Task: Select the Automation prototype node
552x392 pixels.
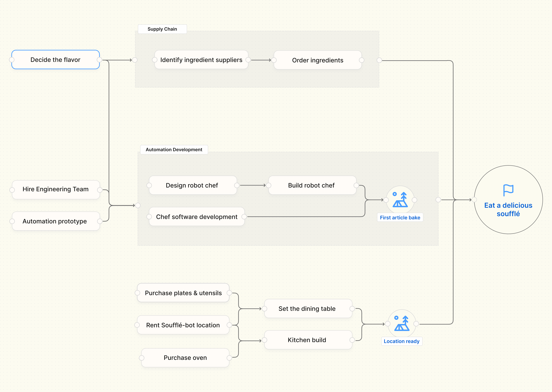Action: click(55, 221)
